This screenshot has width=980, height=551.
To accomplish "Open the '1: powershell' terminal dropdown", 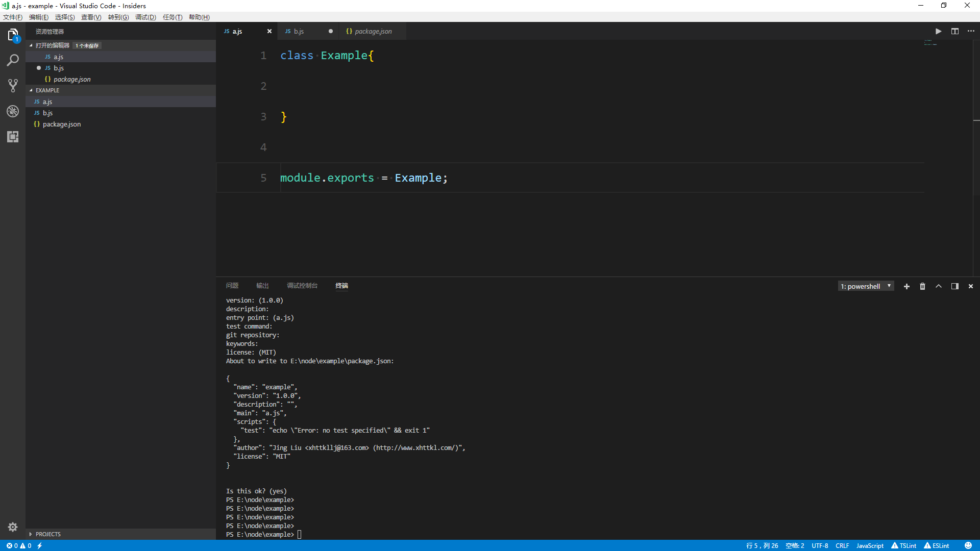I will (866, 286).
